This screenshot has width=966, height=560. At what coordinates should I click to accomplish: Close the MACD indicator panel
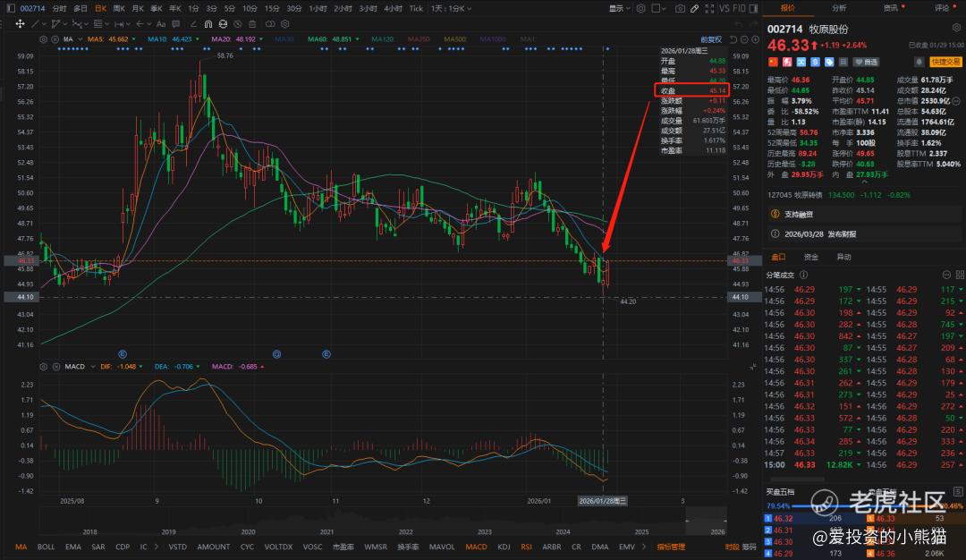coord(55,367)
